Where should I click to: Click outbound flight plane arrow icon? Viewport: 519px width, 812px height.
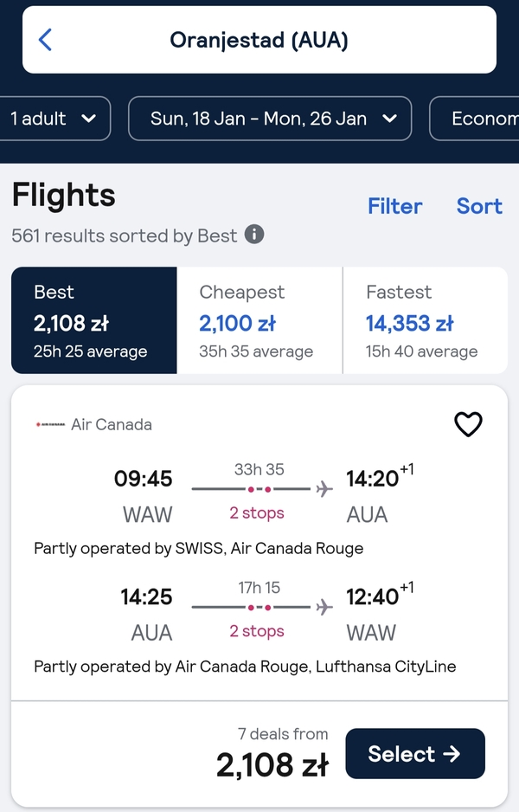click(324, 488)
